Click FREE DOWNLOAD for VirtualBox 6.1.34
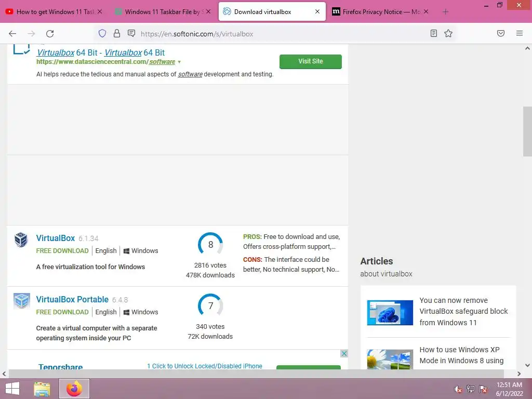The image size is (532, 399). 62,251
